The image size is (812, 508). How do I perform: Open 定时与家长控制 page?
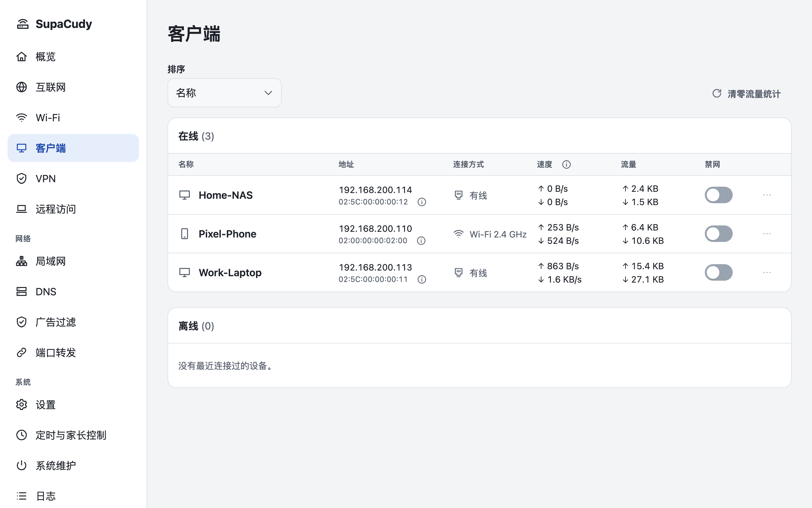73,435
